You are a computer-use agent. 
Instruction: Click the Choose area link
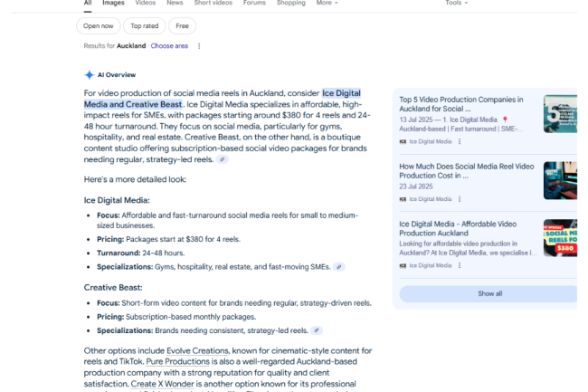169,46
